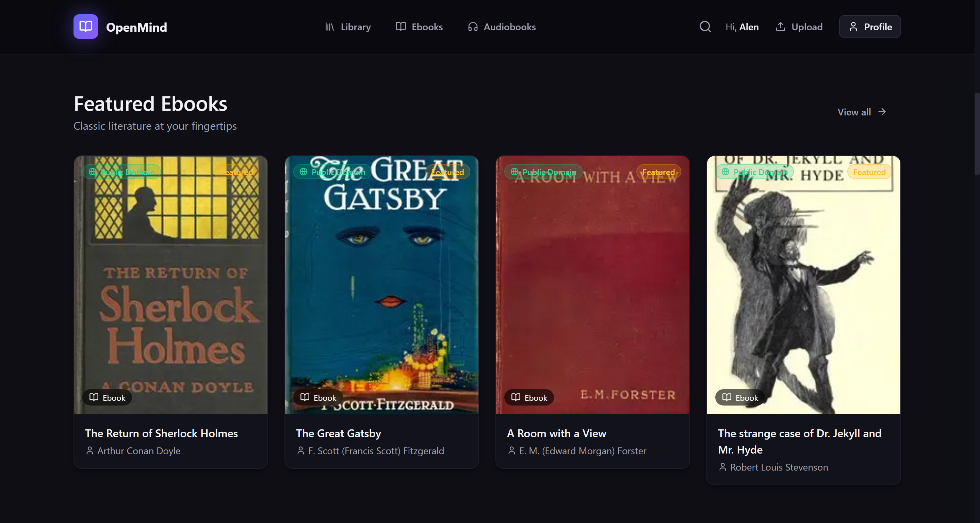Open title The strange case of Dr. Jekyll
Viewport: 980px width, 523px height.
(800, 442)
